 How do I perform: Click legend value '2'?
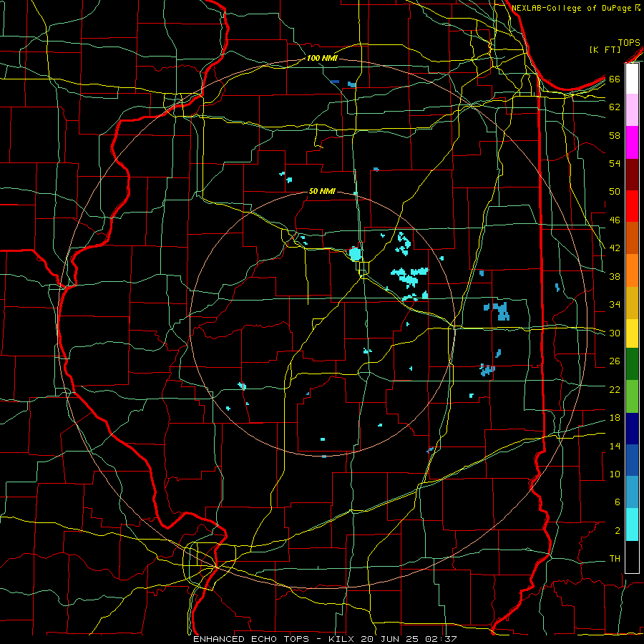(x=617, y=531)
